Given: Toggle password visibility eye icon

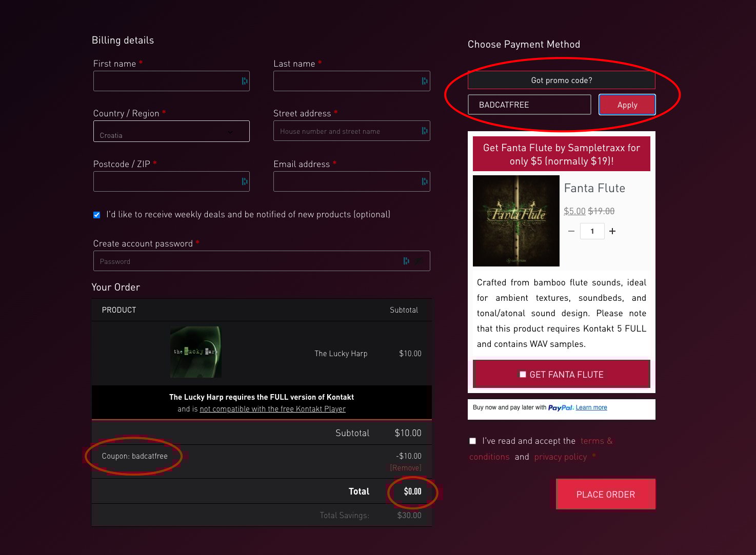Looking at the screenshot, I should [419, 261].
